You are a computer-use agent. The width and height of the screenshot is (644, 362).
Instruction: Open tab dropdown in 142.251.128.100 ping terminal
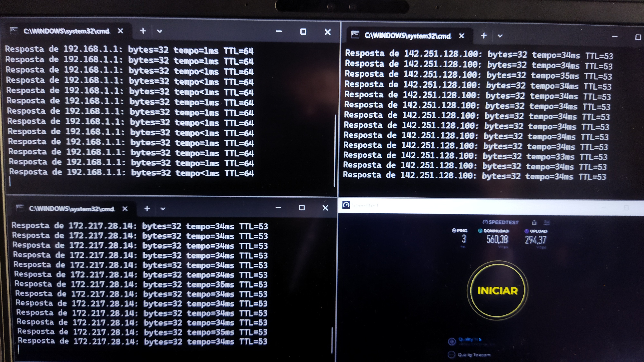click(500, 36)
